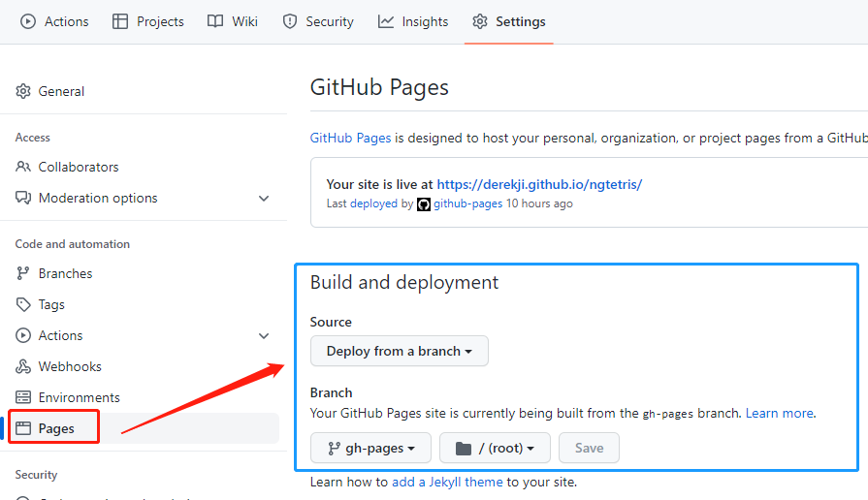
Task: Click the Branches git-branch icon in sidebar
Action: pyautogui.click(x=22, y=273)
